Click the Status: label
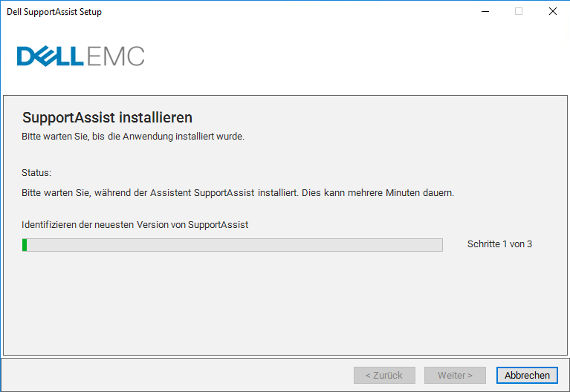The height and width of the screenshot is (392, 570). [36, 172]
